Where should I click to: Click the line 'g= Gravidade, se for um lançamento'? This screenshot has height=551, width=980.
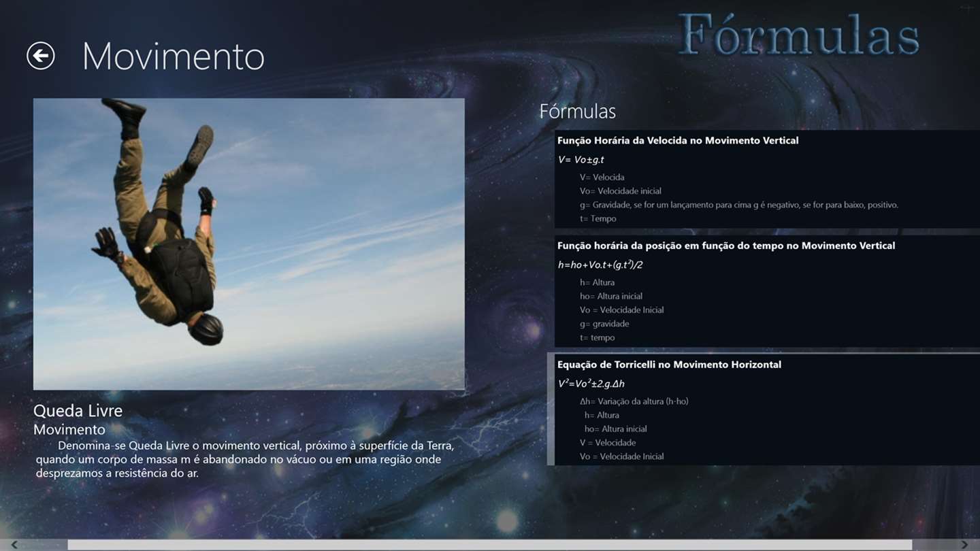click(739, 205)
